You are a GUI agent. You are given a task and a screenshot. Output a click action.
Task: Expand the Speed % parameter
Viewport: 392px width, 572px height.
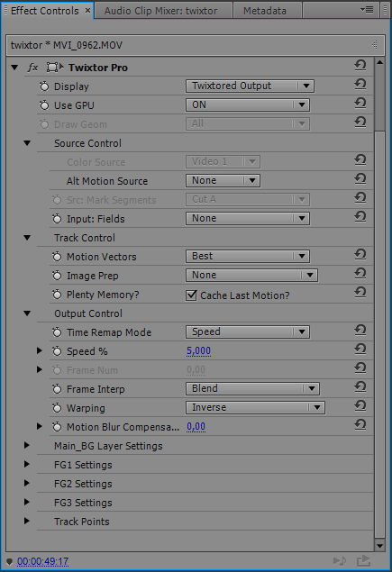40,351
